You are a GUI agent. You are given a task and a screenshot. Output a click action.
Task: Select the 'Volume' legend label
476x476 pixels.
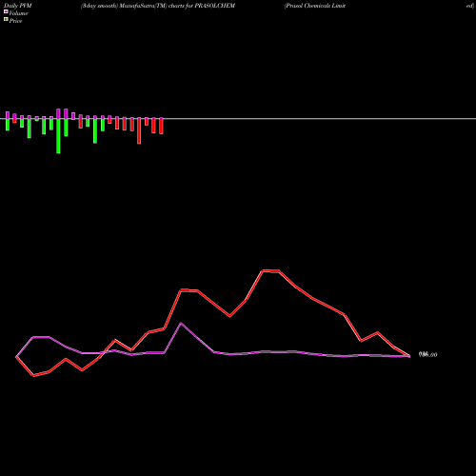click(18, 13)
